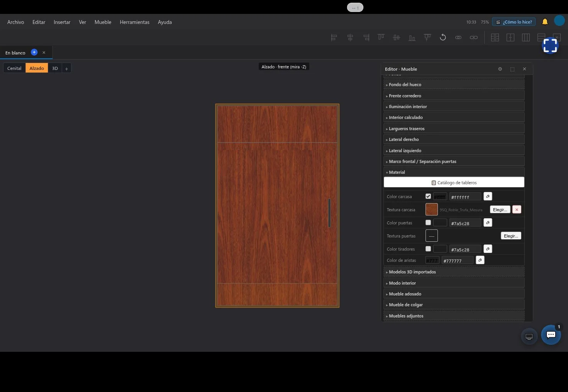Viewport: 568px width, 392px height.
Task: Expand the Fondo del hueco section
Action: tap(454, 85)
